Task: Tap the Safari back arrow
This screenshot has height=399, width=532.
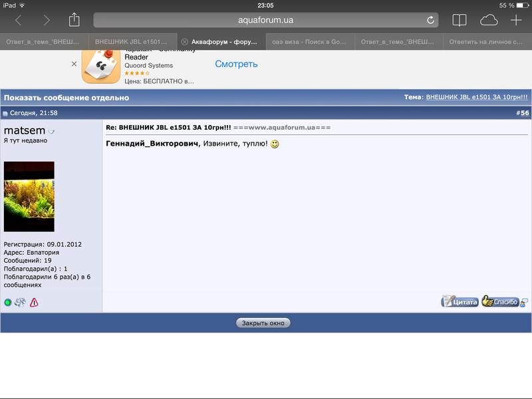Action: click(x=18, y=20)
